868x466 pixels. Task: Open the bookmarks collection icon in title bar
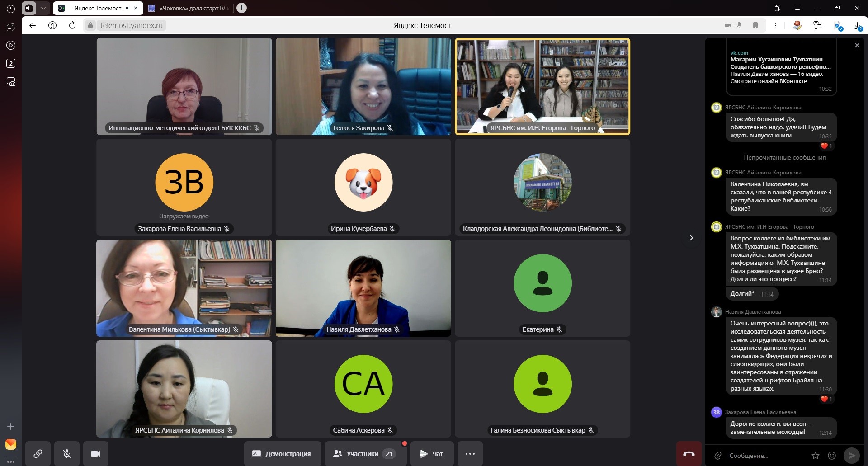point(777,8)
